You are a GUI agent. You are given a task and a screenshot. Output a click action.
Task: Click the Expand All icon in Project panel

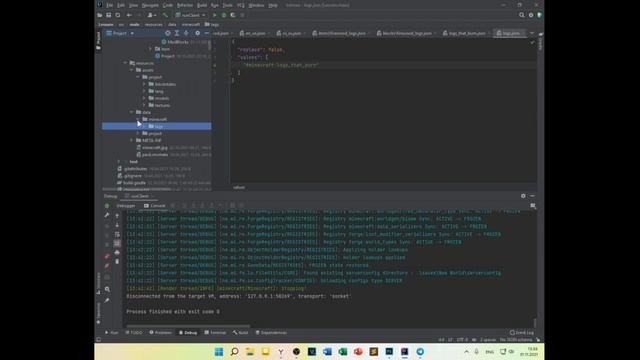pyautogui.click(x=177, y=33)
